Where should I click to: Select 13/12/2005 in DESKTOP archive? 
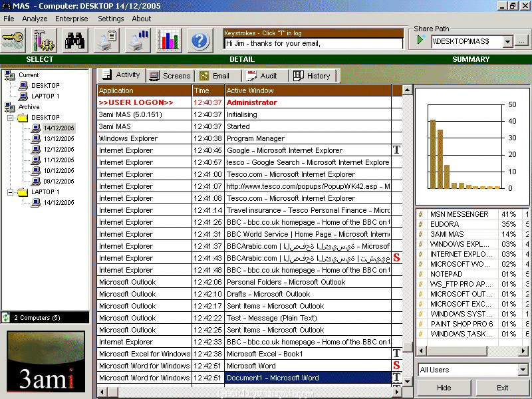click(x=59, y=139)
